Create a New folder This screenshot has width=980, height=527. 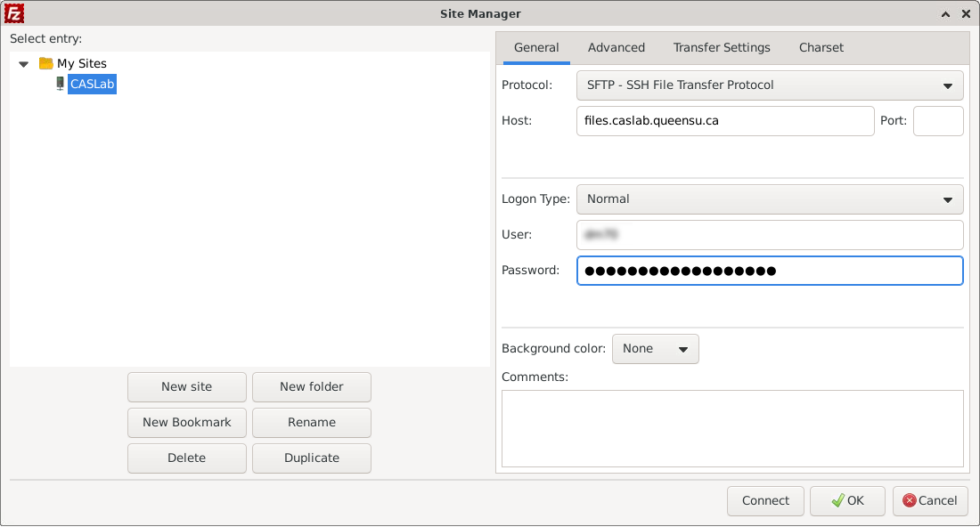[312, 387]
